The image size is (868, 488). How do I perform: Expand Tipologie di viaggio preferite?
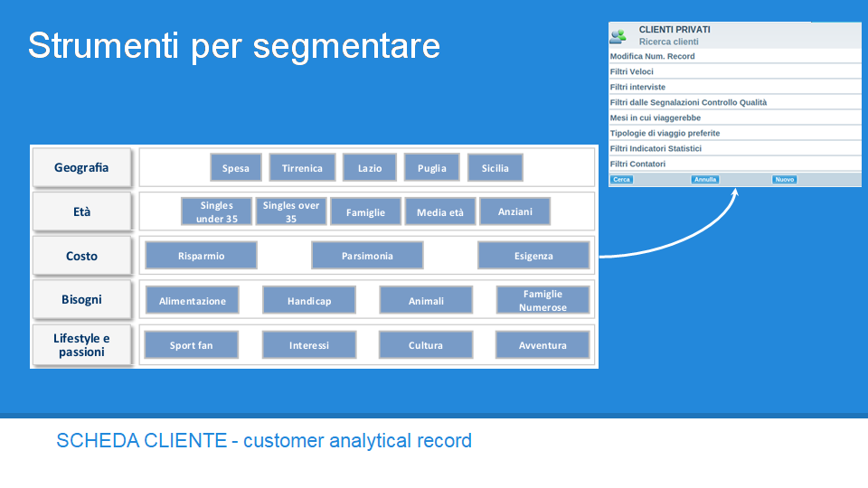(734, 134)
